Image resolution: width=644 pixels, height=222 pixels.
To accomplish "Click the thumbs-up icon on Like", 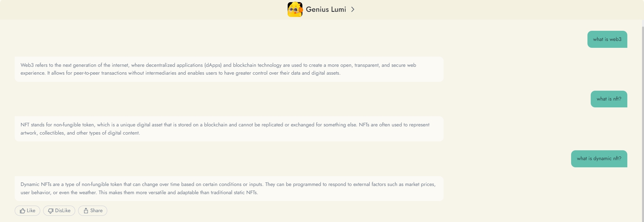I will pyautogui.click(x=23, y=211).
